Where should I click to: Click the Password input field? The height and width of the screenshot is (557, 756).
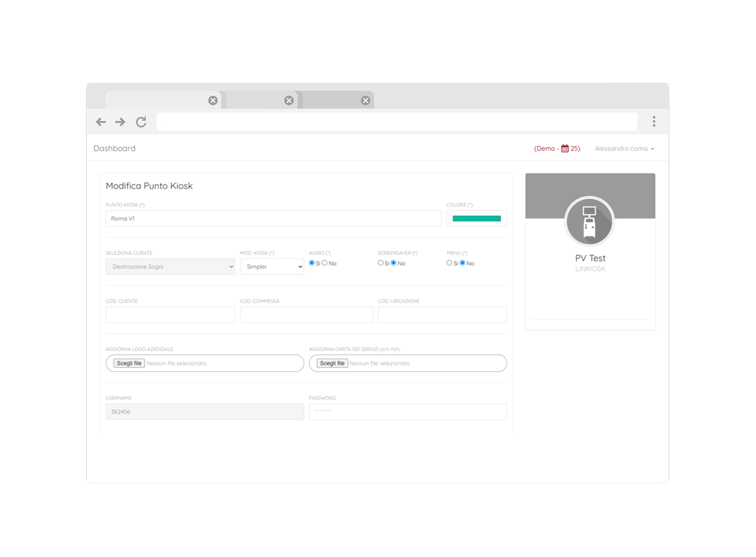pyautogui.click(x=408, y=412)
